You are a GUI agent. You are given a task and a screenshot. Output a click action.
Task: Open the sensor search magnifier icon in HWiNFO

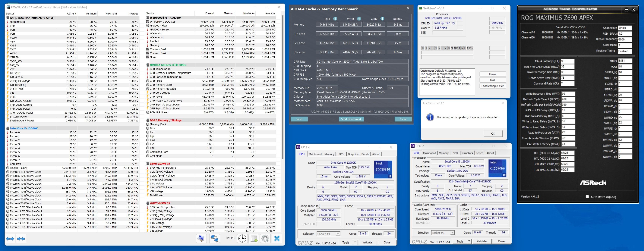(201, 239)
